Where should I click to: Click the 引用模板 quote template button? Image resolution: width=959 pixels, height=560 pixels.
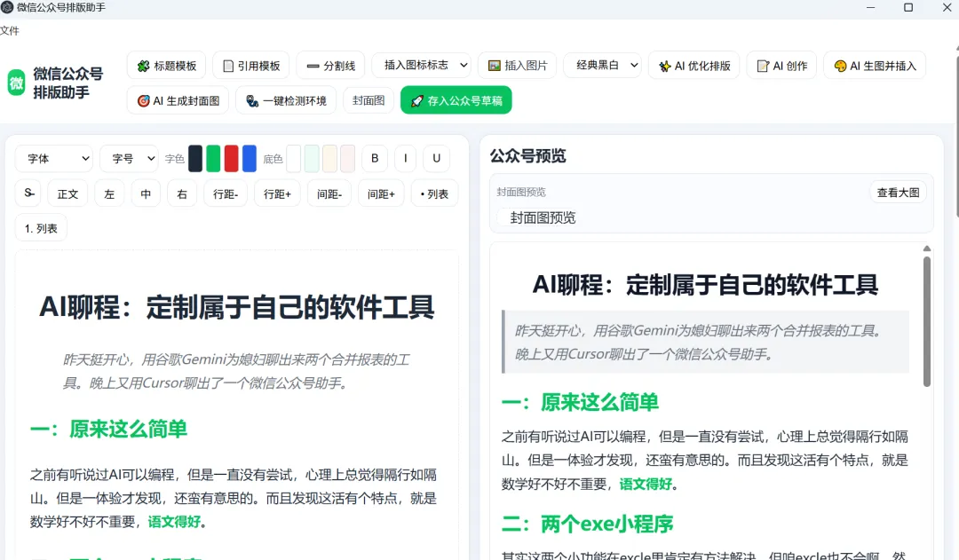(x=250, y=66)
